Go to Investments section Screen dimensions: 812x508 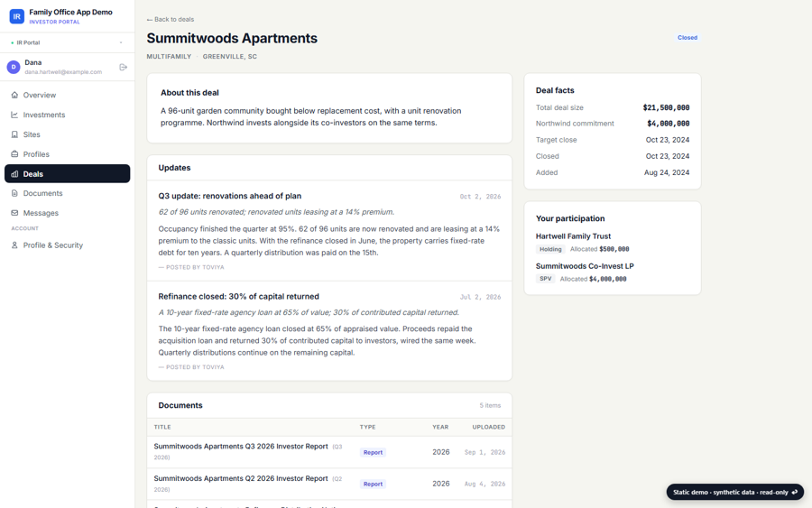(68, 115)
